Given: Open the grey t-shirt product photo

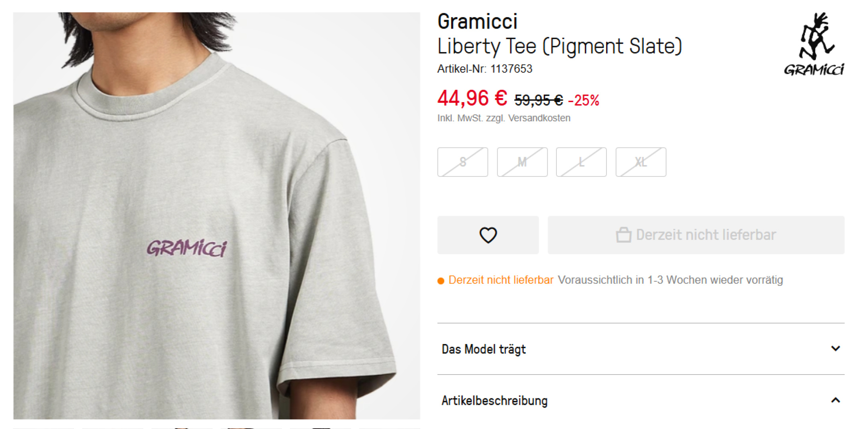Looking at the screenshot, I should 217,216.
